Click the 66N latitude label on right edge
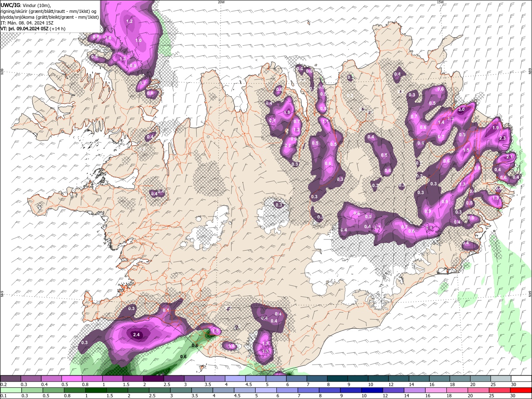 coord(530,71)
